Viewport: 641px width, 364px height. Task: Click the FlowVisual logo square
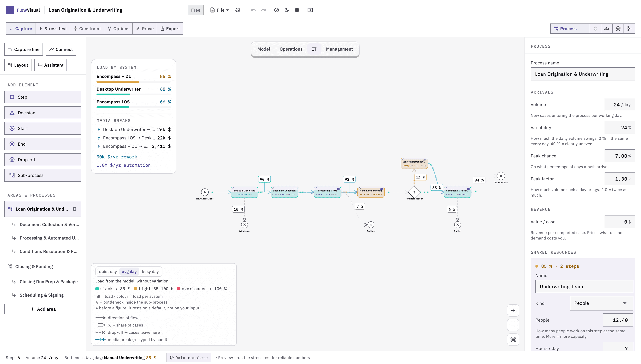pos(10,10)
